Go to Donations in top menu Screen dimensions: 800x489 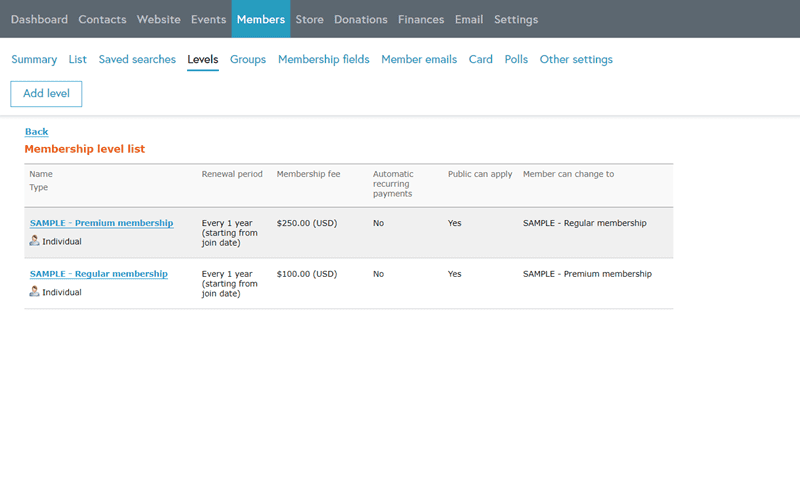[x=361, y=19]
